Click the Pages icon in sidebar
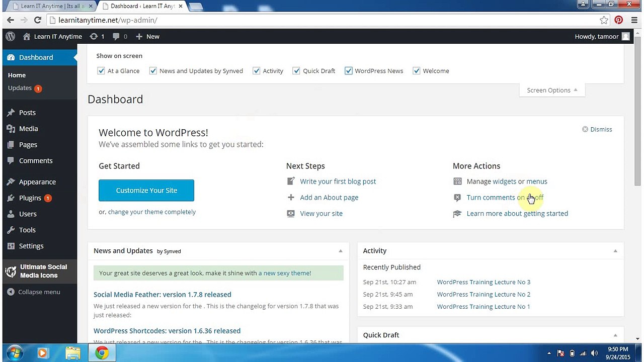Screen dimensions: 644x362 coord(11,145)
